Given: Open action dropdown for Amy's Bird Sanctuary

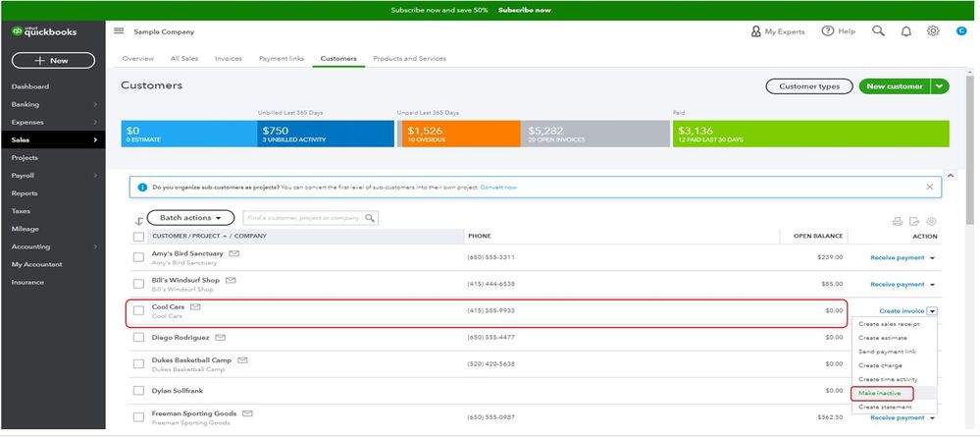Looking at the screenshot, I should point(933,258).
